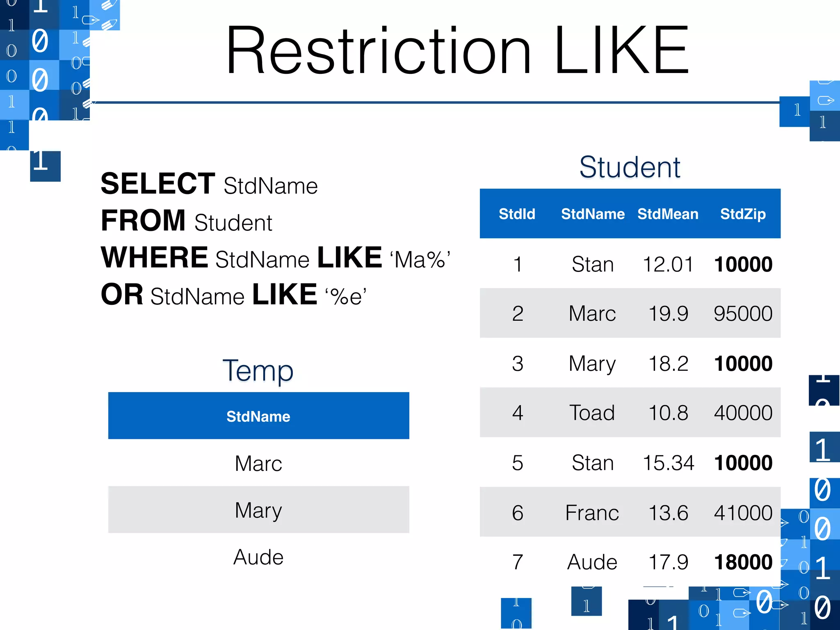Click the WHERE keyword in the query
Screen dimensions: 840x630
pyautogui.click(x=155, y=258)
